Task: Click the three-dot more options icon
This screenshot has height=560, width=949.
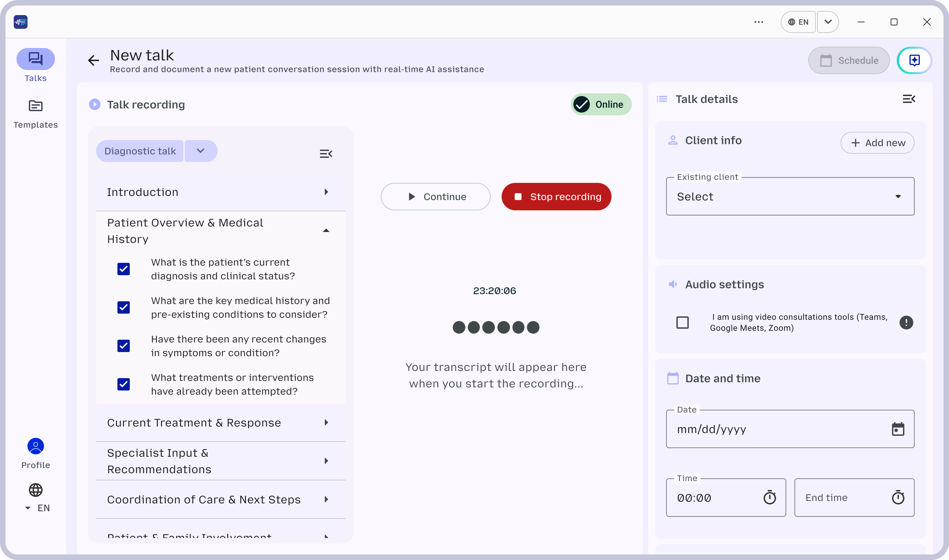Action: tap(758, 22)
